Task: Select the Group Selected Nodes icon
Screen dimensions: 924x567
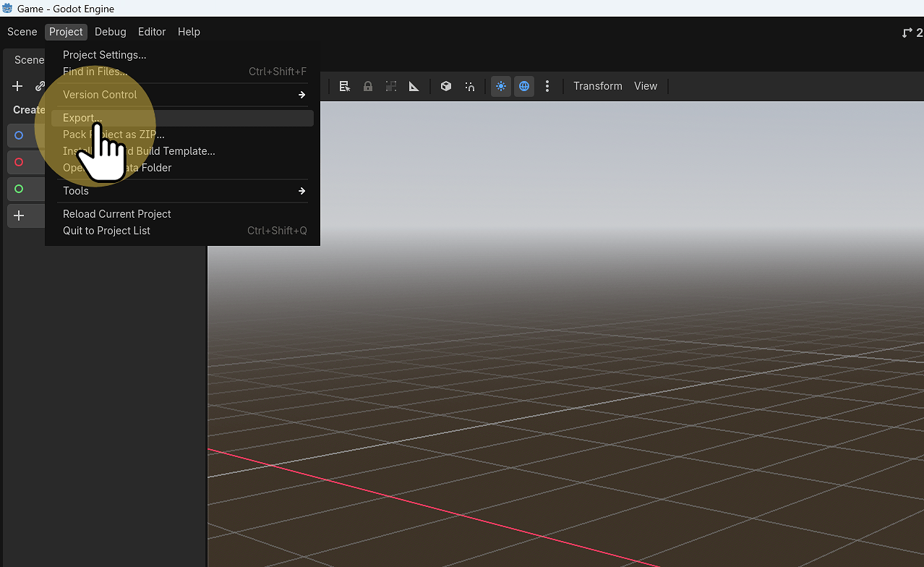Action: coord(391,86)
